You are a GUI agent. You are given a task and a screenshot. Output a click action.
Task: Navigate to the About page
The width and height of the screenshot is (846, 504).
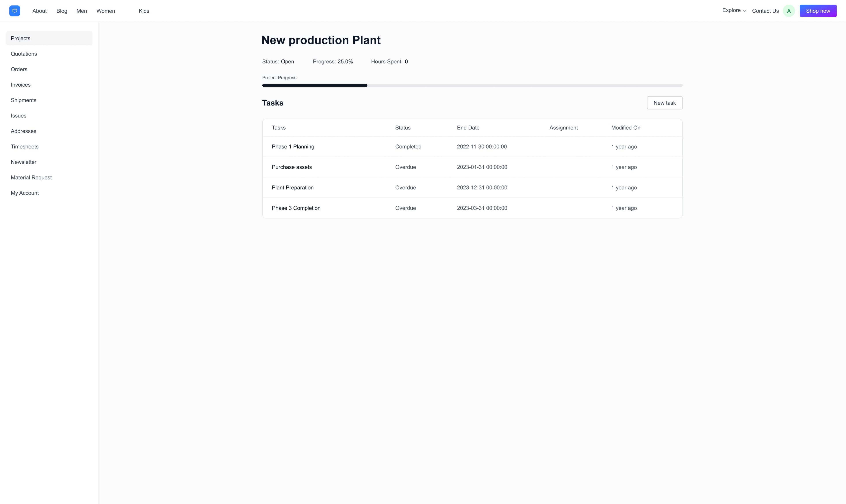pos(39,11)
